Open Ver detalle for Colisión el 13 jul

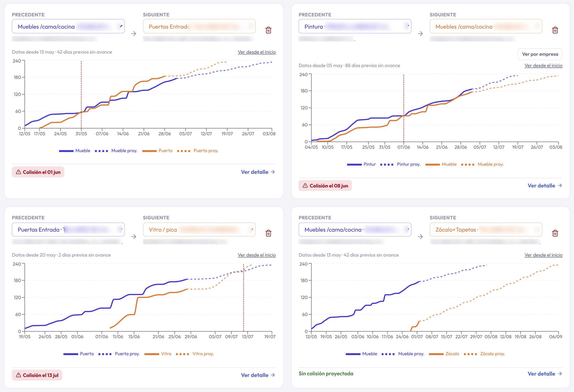(x=258, y=375)
